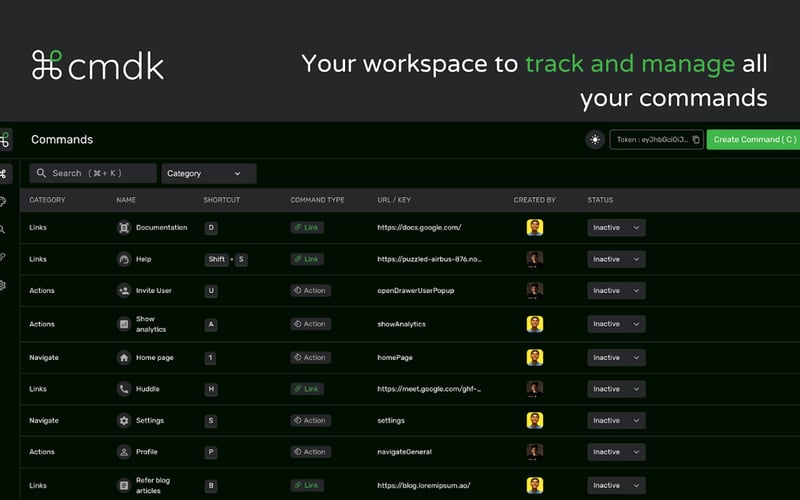Open status dropdown for Refer blog articles row

616,485
